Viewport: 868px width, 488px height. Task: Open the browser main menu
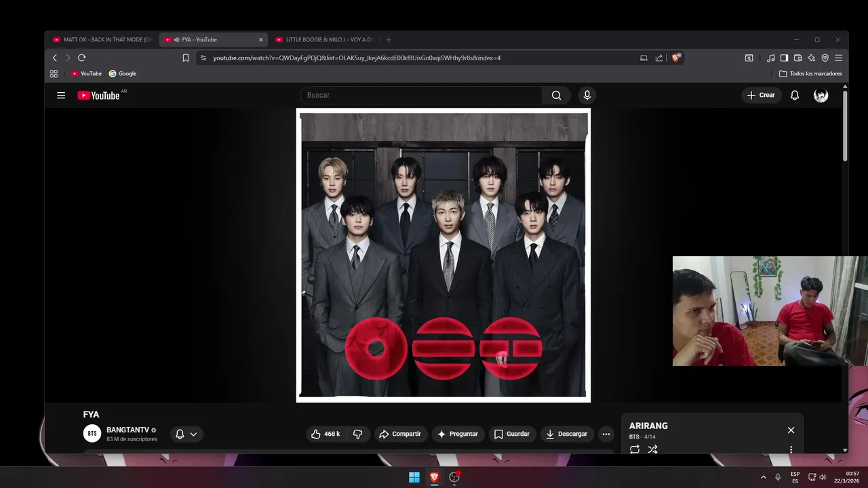(838, 58)
